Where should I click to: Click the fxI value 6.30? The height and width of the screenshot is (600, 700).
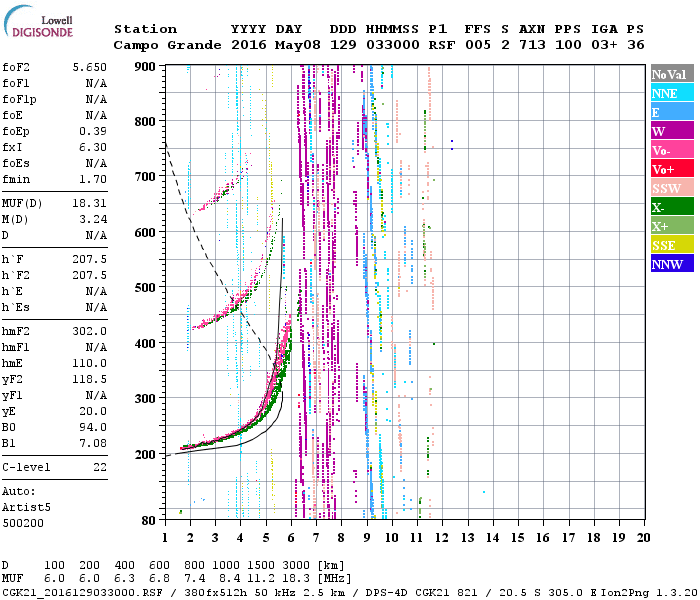(93, 147)
